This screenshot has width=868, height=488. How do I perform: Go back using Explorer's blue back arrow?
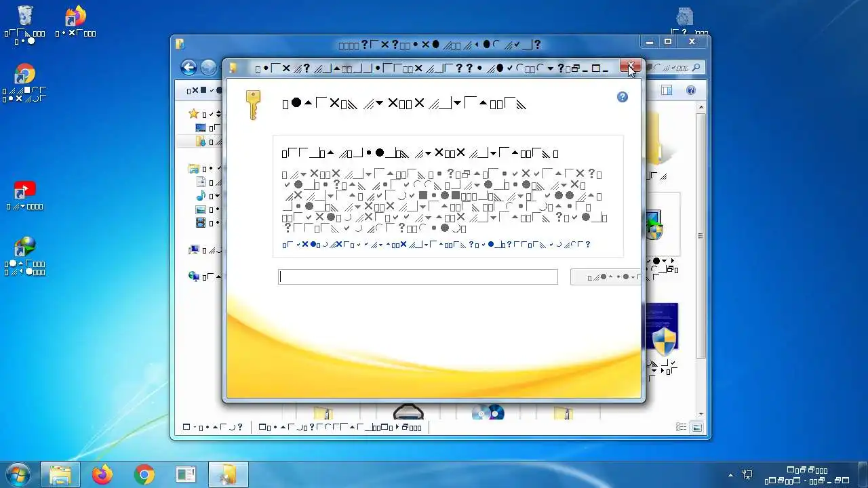tap(189, 67)
